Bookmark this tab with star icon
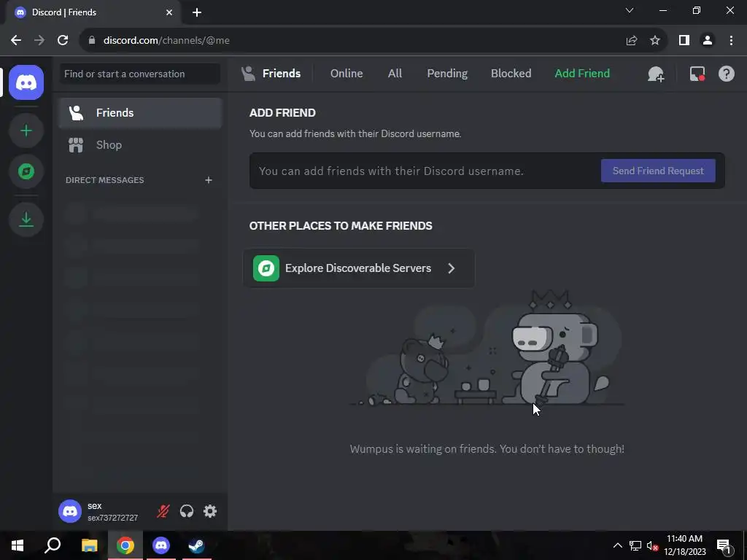The width and height of the screenshot is (747, 560). click(655, 41)
